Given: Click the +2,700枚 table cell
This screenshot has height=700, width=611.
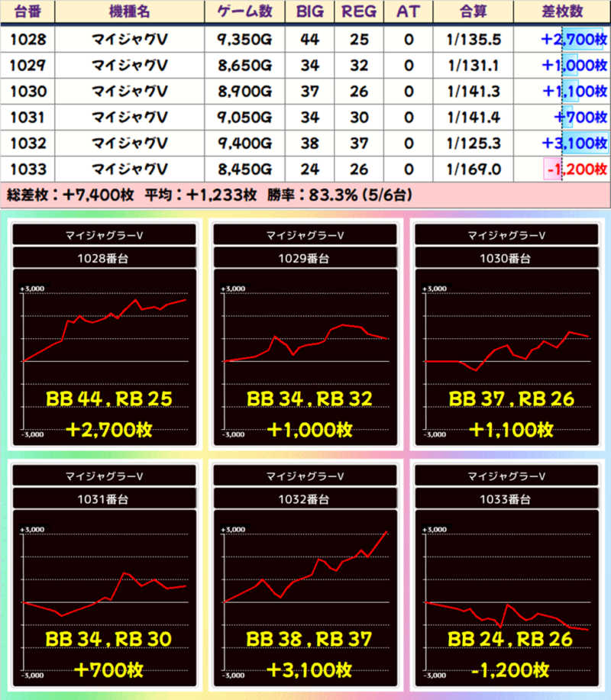Looking at the screenshot, I should pos(562,39).
